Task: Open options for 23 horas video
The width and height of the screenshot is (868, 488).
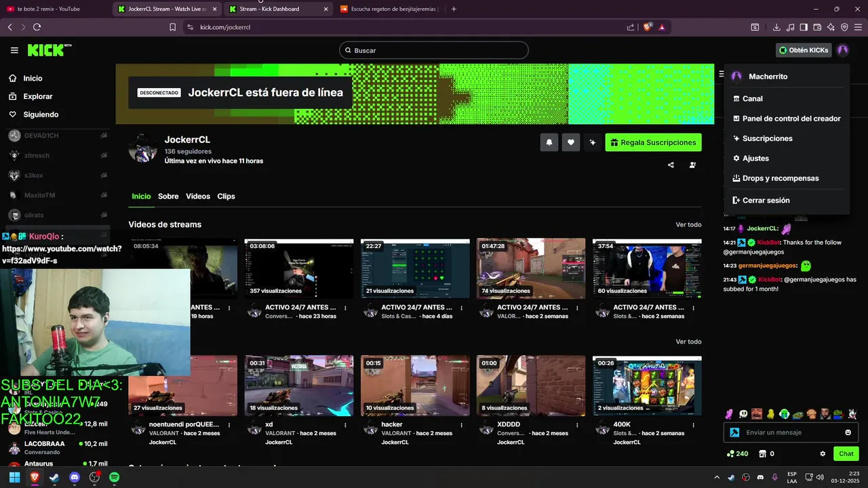Action: pos(346,308)
